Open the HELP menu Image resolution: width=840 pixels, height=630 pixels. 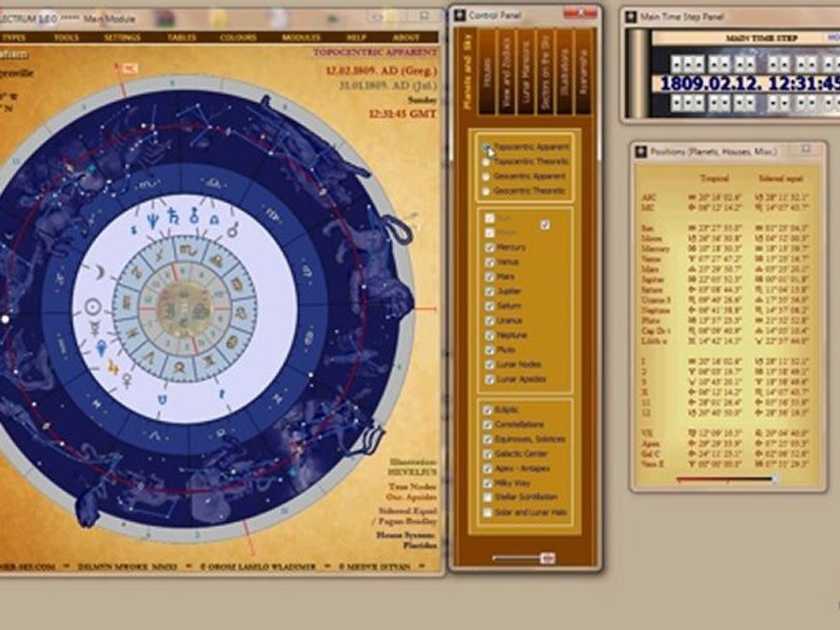[x=356, y=37]
